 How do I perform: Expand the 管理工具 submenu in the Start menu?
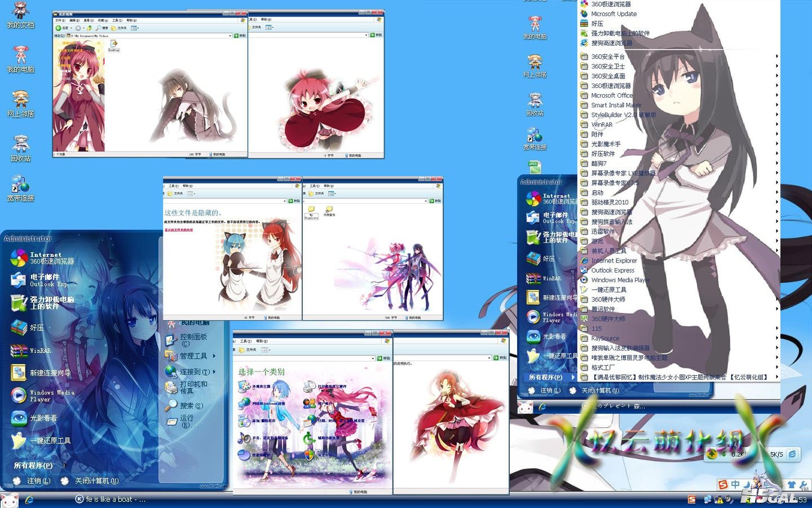tap(191, 356)
